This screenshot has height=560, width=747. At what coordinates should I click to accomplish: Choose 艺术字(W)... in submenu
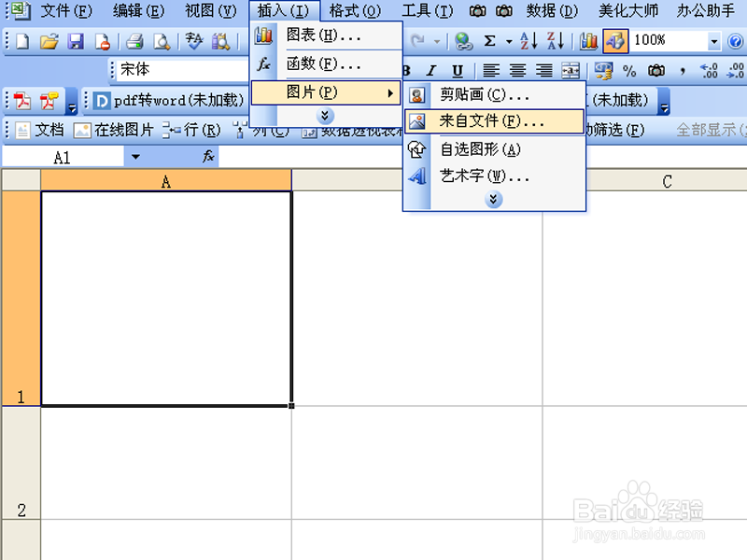(x=494, y=176)
